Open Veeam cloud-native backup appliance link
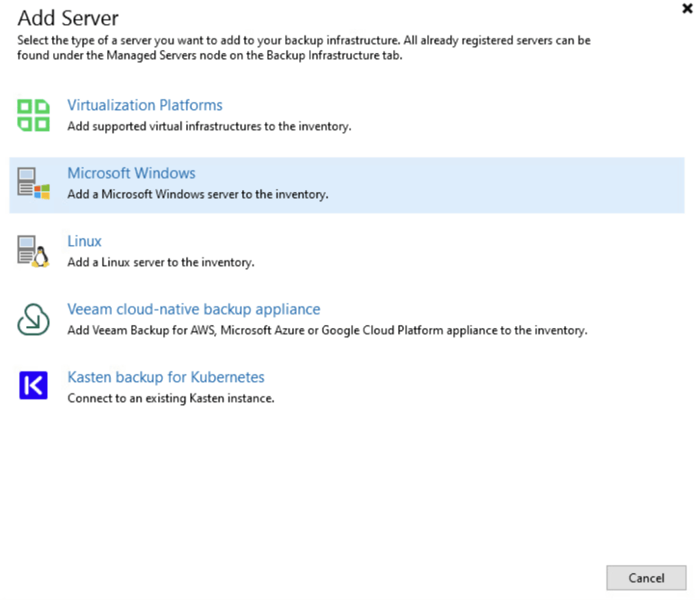Image resolution: width=700 pixels, height=600 pixels. point(193,310)
